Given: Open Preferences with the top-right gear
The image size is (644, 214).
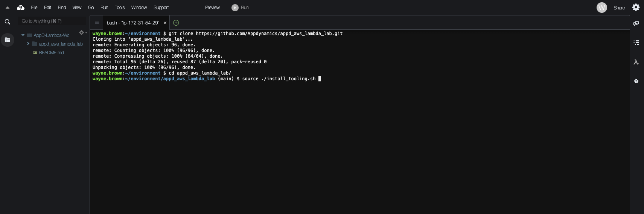Looking at the screenshot, I should pos(636,8).
